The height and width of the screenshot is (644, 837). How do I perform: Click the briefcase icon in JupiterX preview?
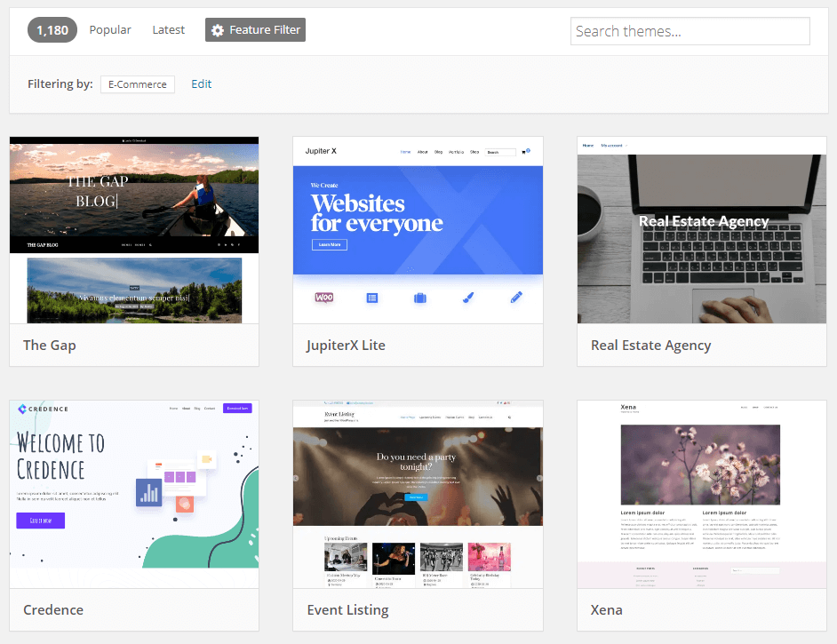tap(420, 298)
